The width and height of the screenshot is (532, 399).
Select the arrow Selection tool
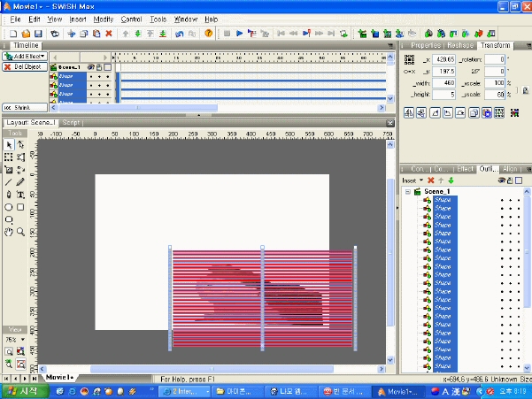coord(9,145)
